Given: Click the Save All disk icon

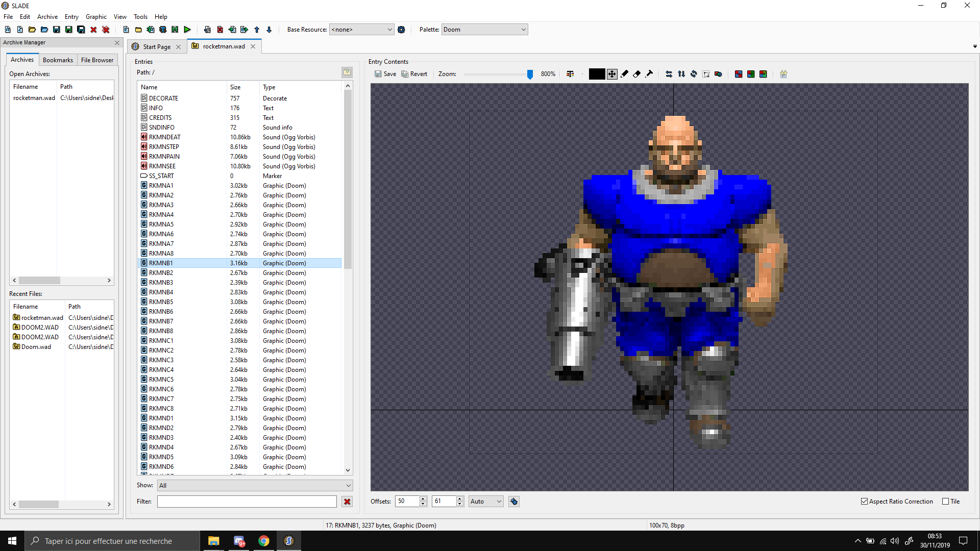Looking at the screenshot, I should point(81,30).
